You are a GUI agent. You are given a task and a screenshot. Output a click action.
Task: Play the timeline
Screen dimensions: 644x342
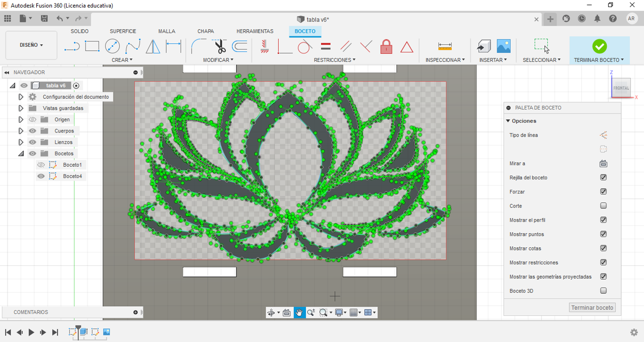(31, 332)
